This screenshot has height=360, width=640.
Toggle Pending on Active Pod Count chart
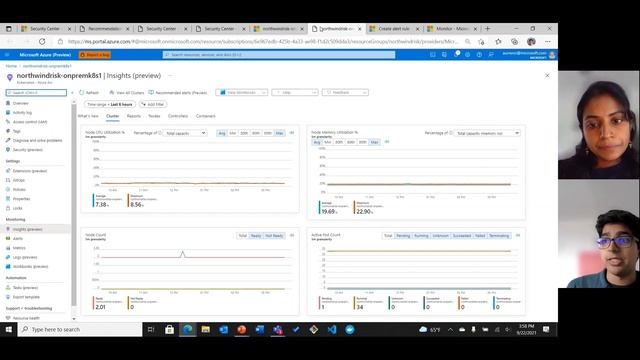[x=403, y=236]
